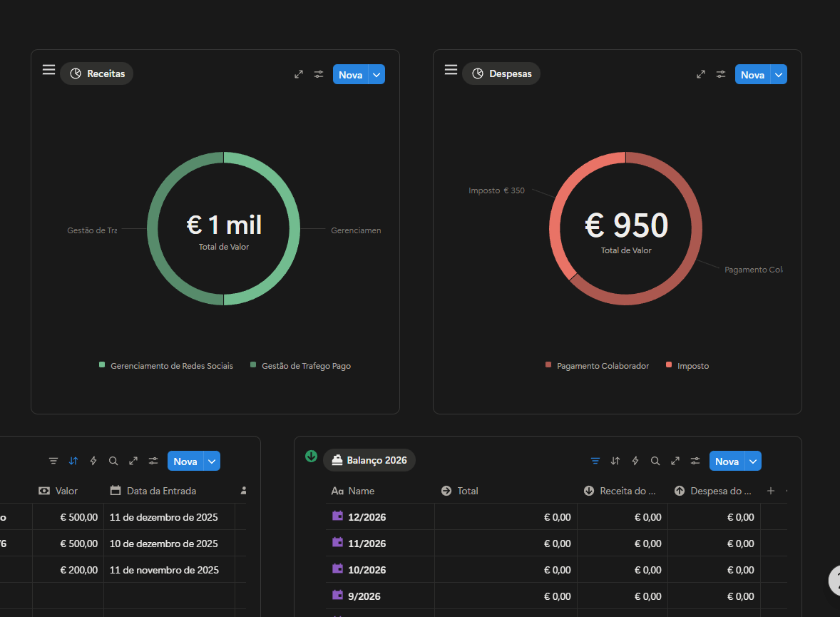Click the green down-arrow icon beside Balanço 2026
The image size is (840, 617).
[311, 457]
